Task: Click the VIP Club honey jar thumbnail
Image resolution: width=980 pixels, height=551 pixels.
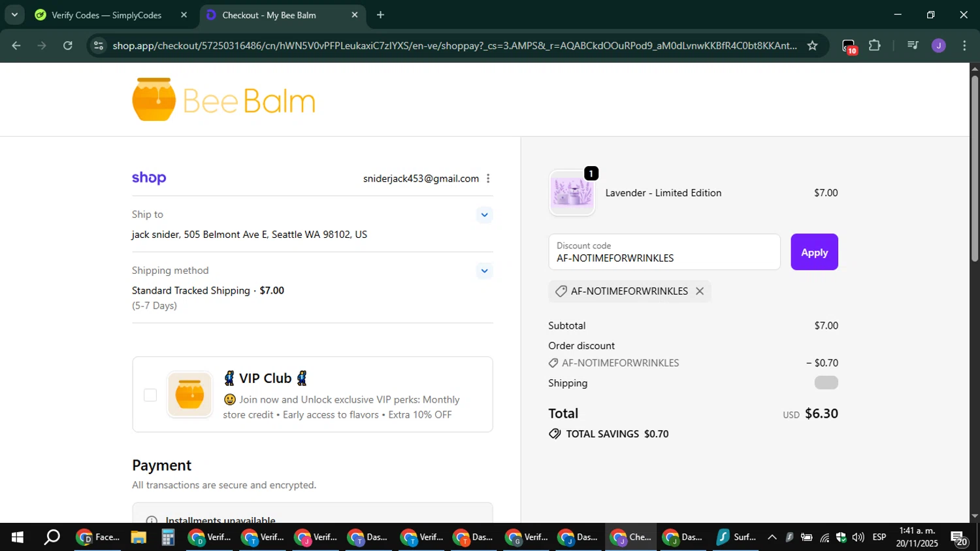Action: [x=190, y=394]
